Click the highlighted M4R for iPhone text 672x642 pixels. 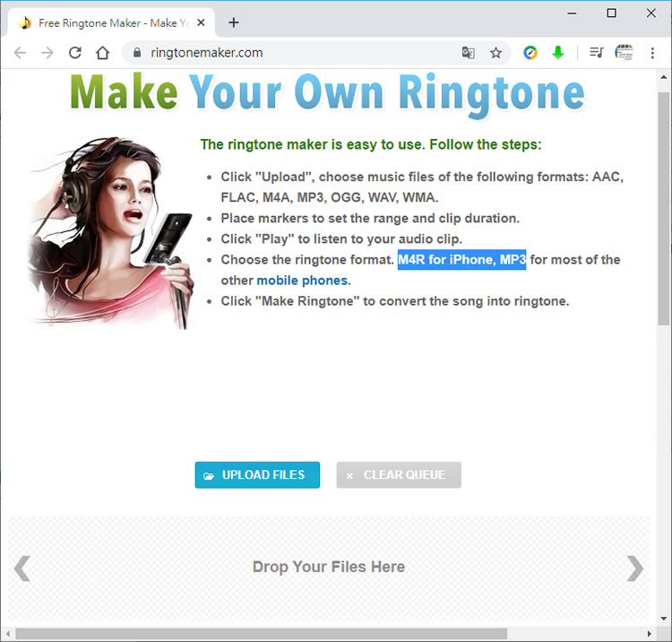[x=461, y=260]
